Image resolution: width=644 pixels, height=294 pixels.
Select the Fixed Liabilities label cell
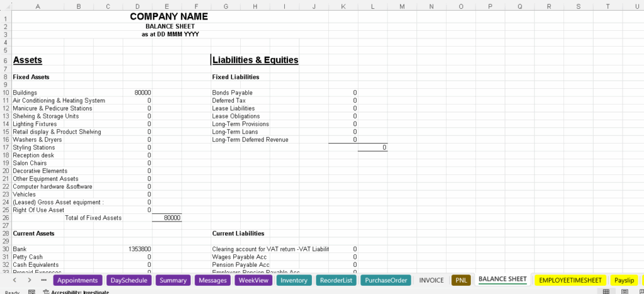pyautogui.click(x=235, y=77)
